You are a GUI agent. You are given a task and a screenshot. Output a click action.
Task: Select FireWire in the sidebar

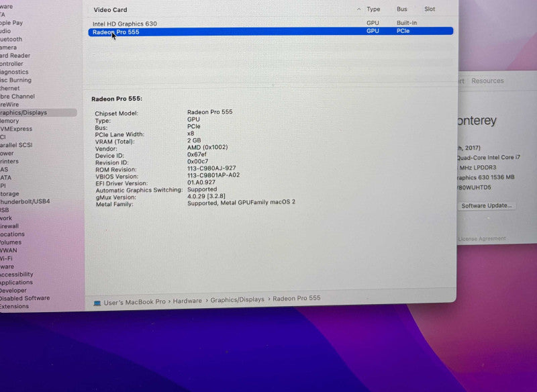[x=9, y=105]
